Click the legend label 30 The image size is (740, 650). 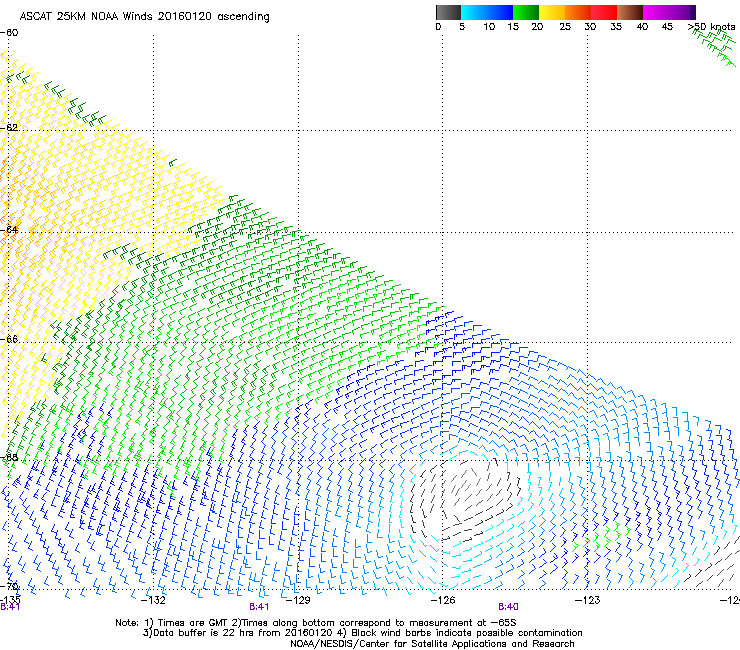pyautogui.click(x=590, y=27)
